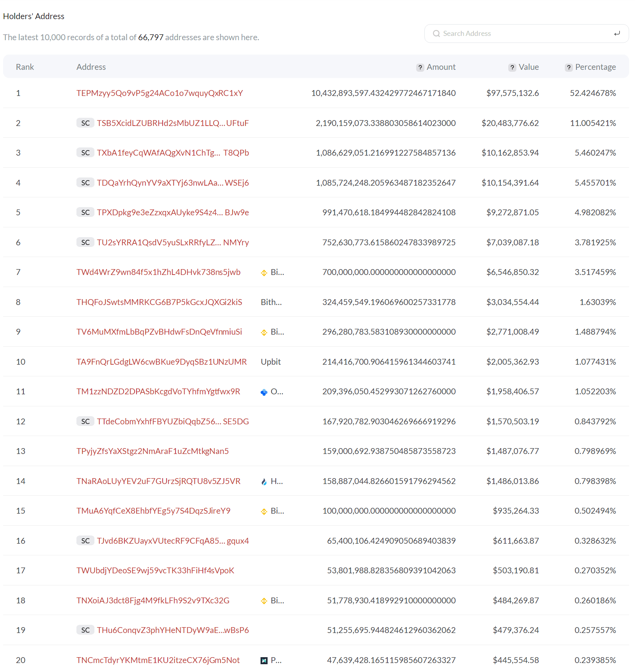Open address TWUbdjYDeoSE9wj59vcTK33hFiHf4sVpoK
Viewport: 635px width, 672px height.
click(x=155, y=571)
